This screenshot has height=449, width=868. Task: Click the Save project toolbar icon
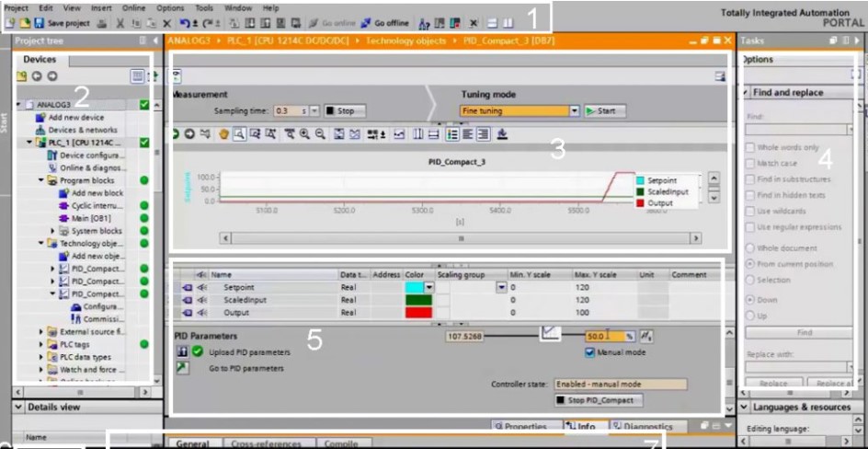38,22
